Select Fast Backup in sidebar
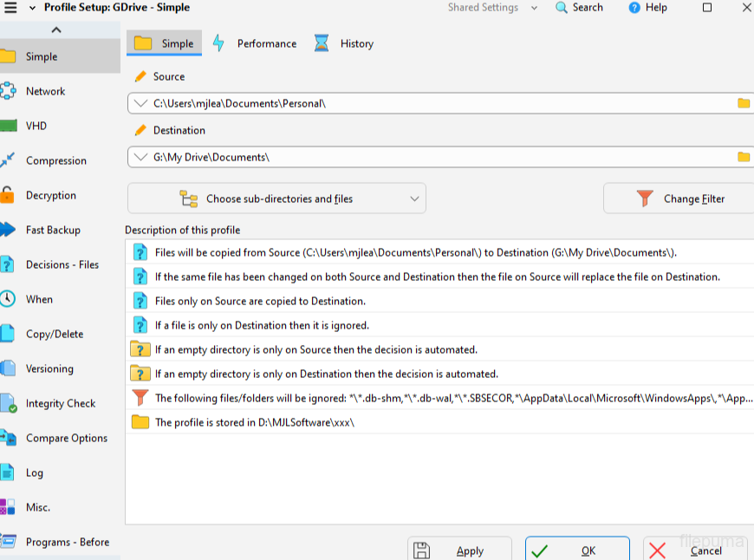This screenshot has width=754, height=560. [52, 230]
